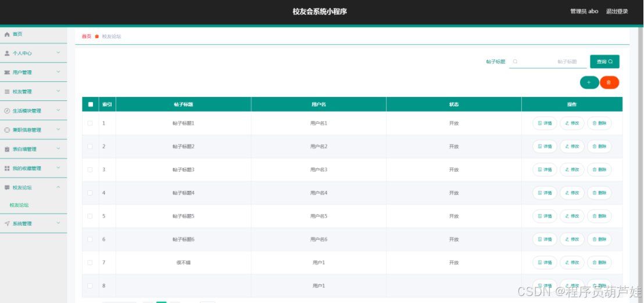Tick the checkbox for row 4
The height and width of the screenshot is (303, 644).
[x=90, y=193]
